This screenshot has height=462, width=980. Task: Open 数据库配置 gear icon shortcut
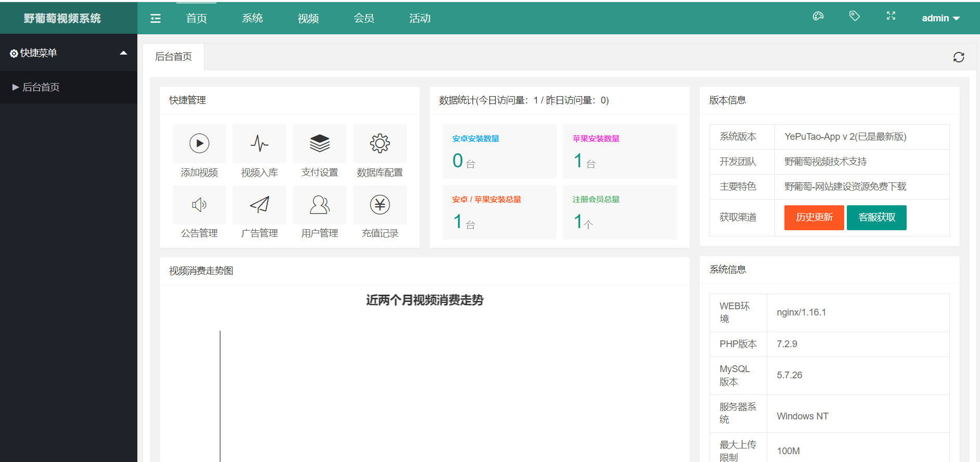(x=380, y=143)
